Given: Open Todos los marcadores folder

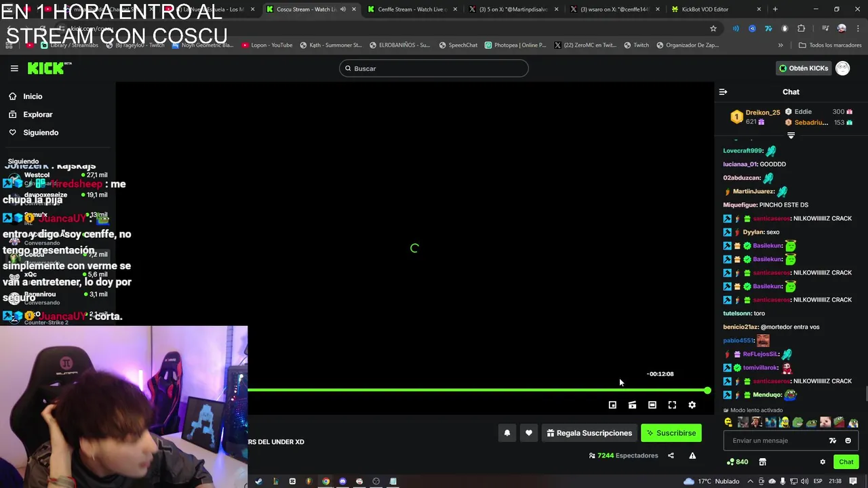Looking at the screenshot, I should tap(830, 45).
